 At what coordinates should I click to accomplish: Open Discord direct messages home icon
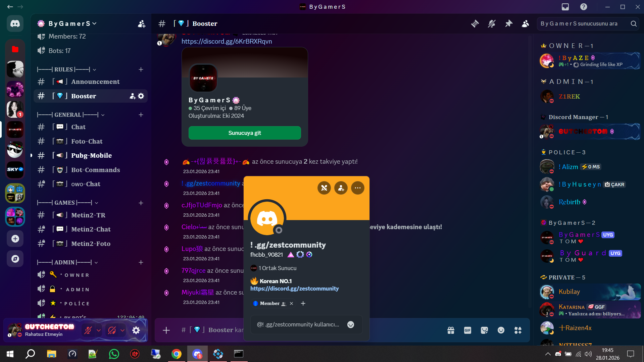(x=15, y=23)
